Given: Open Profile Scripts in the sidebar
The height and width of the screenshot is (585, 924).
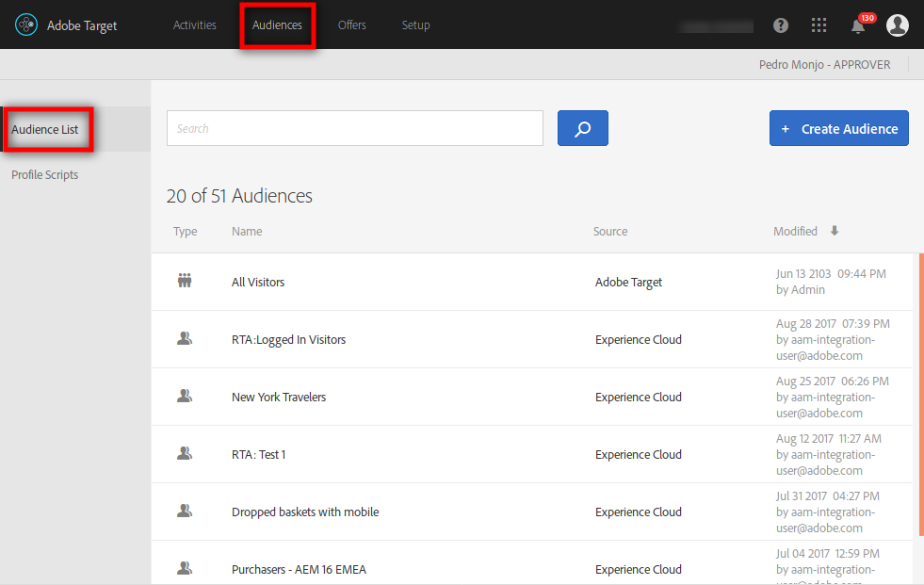Looking at the screenshot, I should 45,175.
